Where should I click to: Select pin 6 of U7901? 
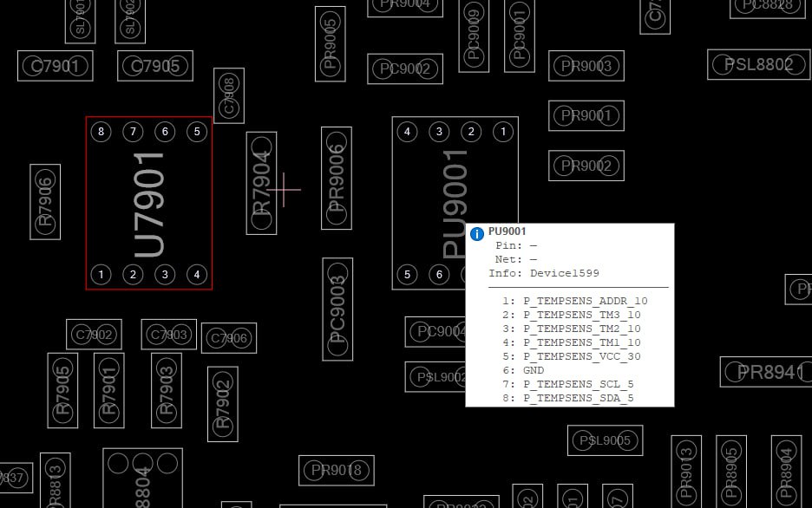click(165, 132)
